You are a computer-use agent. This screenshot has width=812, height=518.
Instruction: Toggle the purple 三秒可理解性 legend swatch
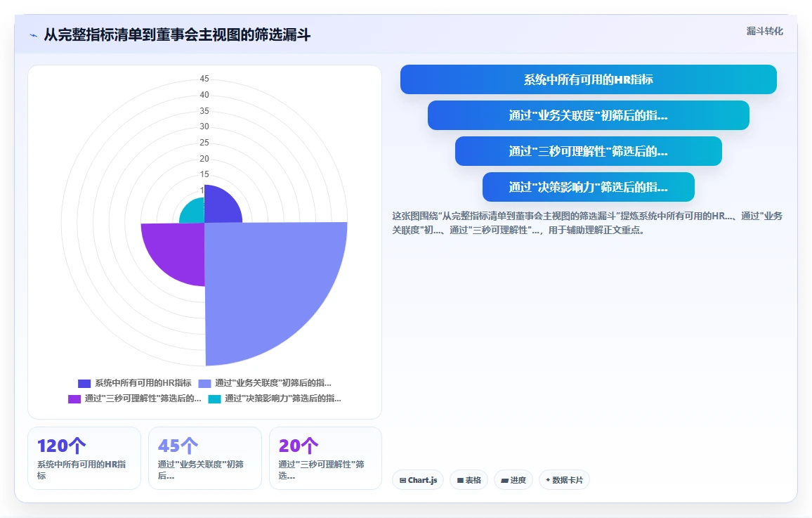pos(74,399)
